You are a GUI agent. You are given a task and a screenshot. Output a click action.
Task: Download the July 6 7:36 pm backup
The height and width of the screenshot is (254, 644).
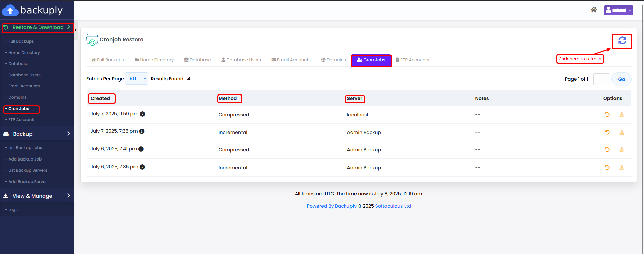[x=622, y=168]
